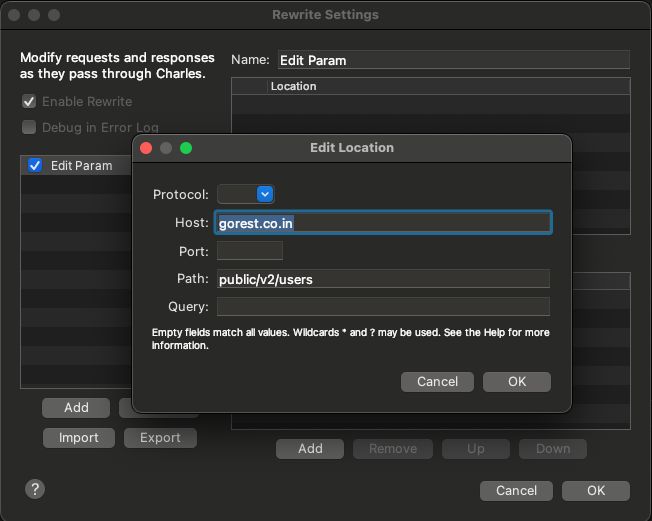The height and width of the screenshot is (521, 652).
Task: Click the Query input field
Action: tap(383, 306)
